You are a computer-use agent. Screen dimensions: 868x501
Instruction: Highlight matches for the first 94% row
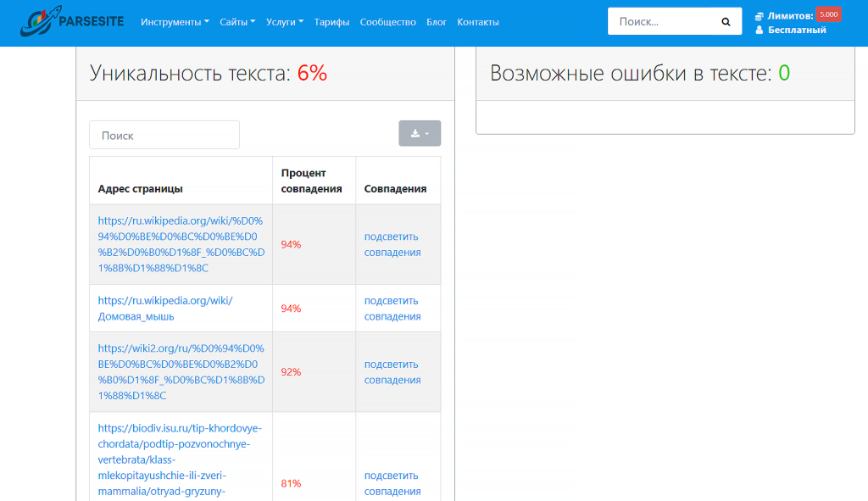[x=392, y=244]
